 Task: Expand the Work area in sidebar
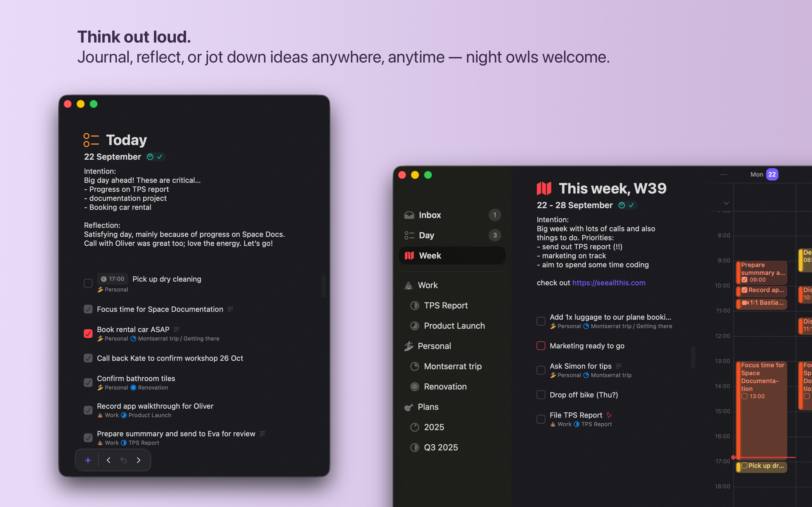click(427, 285)
